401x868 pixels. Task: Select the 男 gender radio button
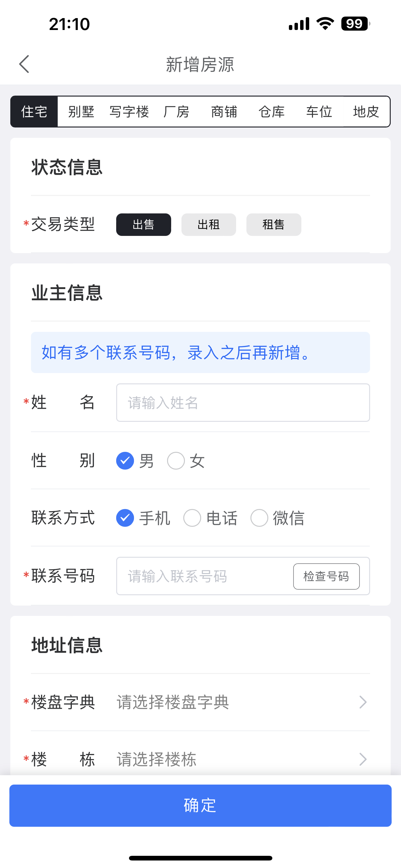(x=125, y=461)
